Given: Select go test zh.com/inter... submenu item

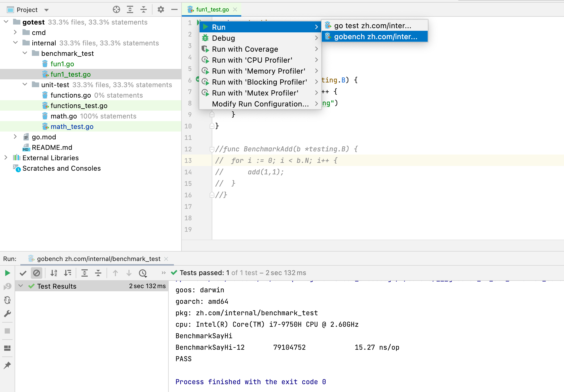Looking at the screenshot, I should coord(375,26).
